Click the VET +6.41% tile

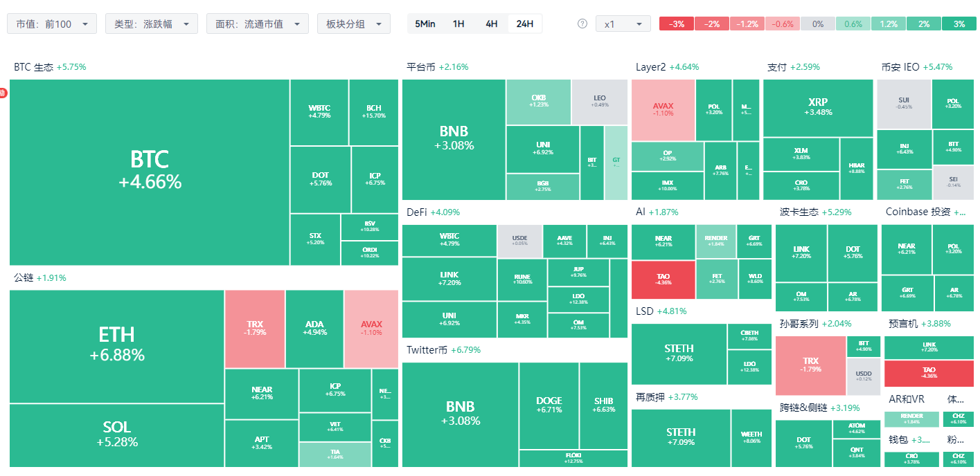click(335, 427)
